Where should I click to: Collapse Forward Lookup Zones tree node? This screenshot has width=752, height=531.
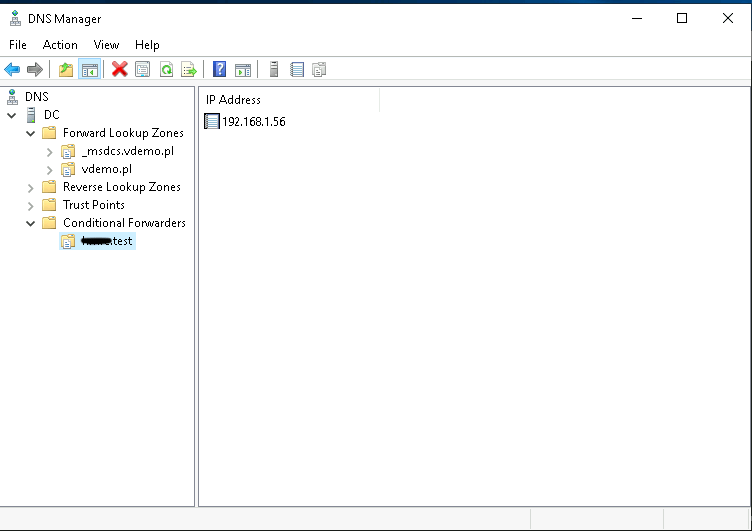coord(31,133)
